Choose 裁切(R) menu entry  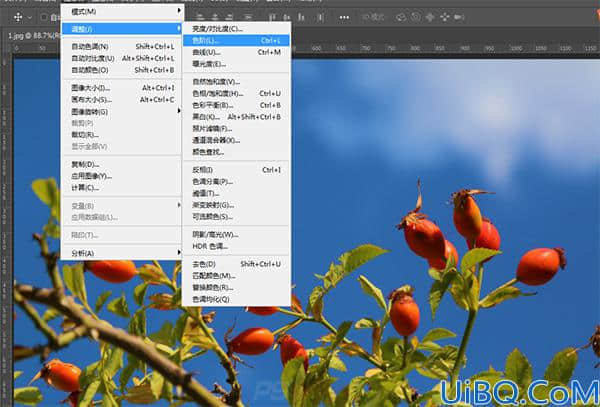122,135
